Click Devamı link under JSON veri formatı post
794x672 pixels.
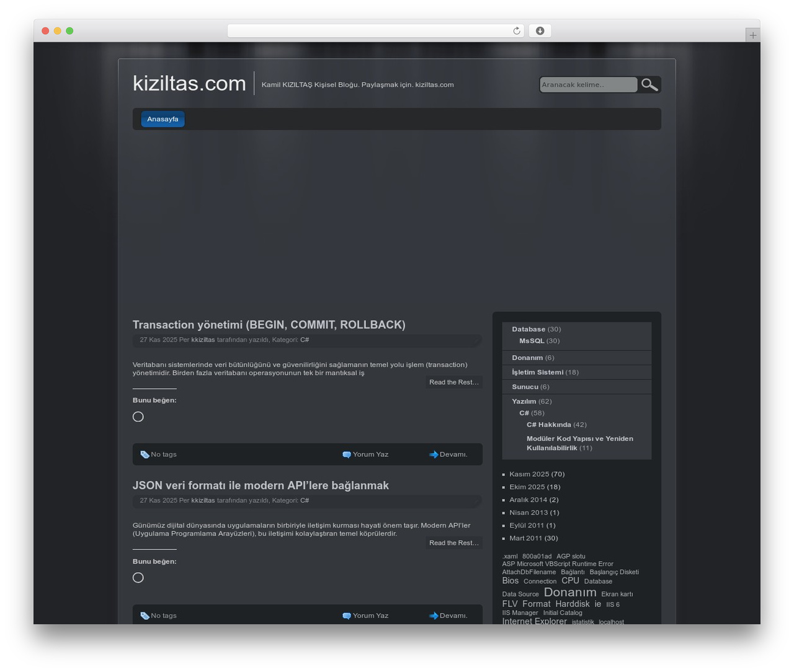click(453, 616)
